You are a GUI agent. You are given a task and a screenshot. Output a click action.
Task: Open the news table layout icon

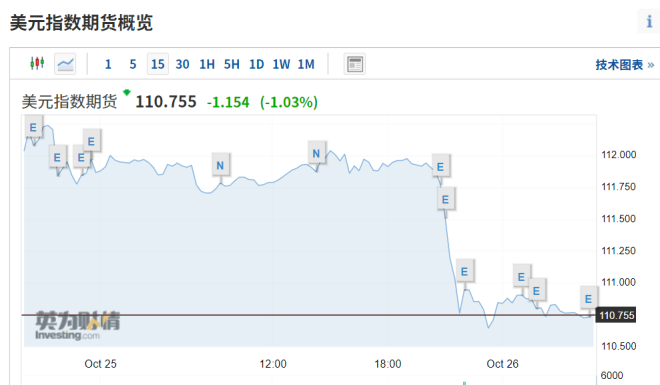(355, 64)
